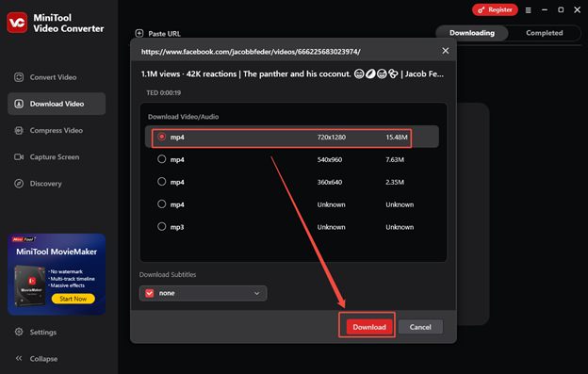Viewport: 588px width, 374px height.
Task: Click the Settings gear icon
Action: (x=19, y=332)
